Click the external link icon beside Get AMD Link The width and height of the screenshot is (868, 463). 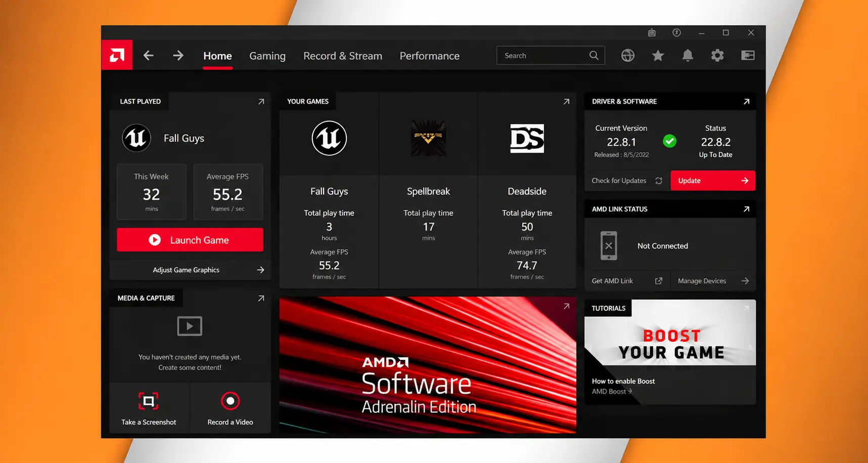(x=659, y=281)
